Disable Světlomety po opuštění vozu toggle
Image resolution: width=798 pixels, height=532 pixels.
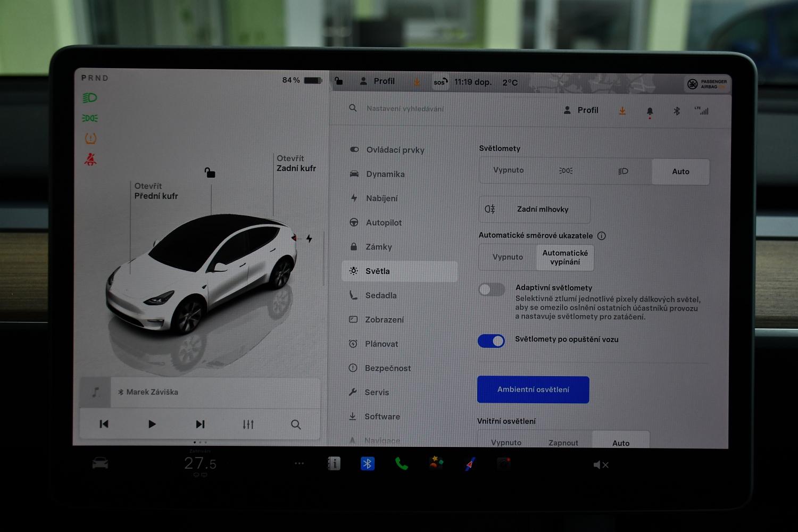[491, 341]
